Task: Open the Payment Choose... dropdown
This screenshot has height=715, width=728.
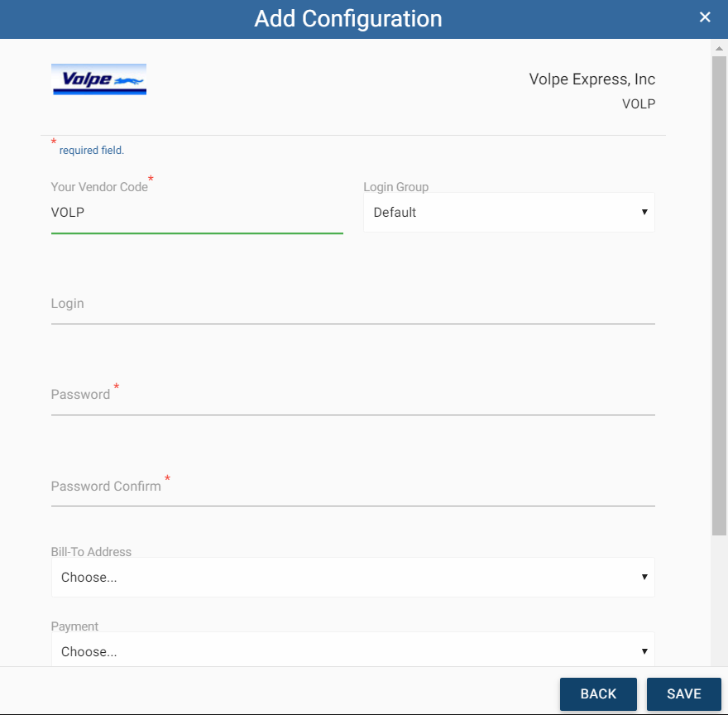Action: (x=353, y=650)
